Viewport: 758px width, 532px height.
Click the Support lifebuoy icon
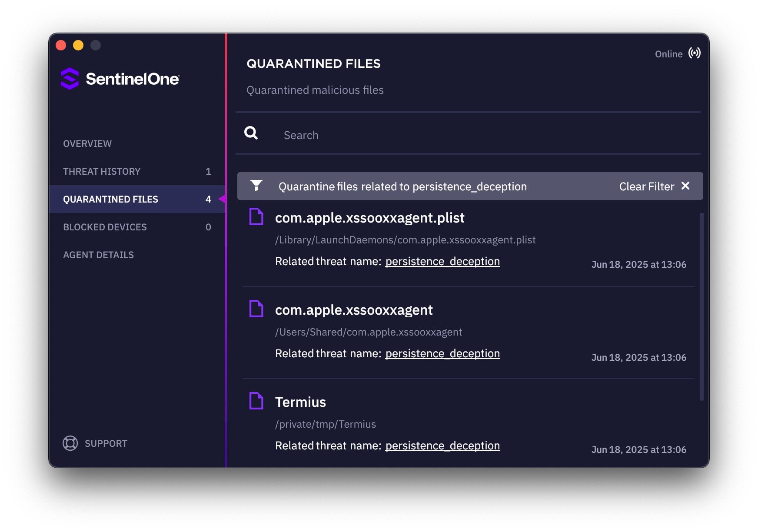tap(70, 443)
